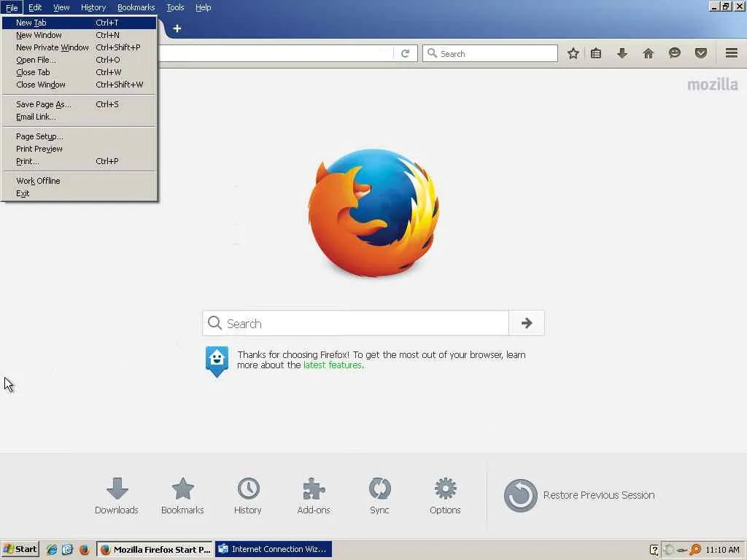Click the magnifier icon in toolbar search box

click(x=432, y=53)
